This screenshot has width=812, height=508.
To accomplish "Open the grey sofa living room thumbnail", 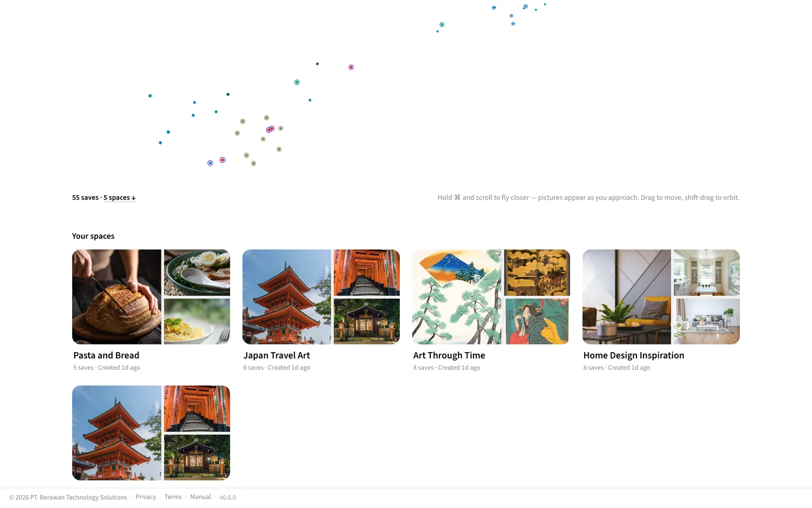I will (707, 321).
